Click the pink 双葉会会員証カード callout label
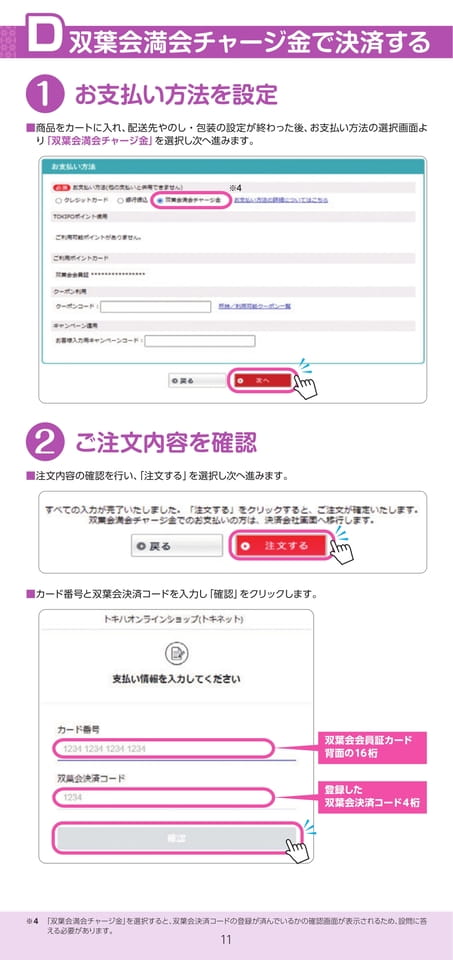 pyautogui.click(x=372, y=747)
